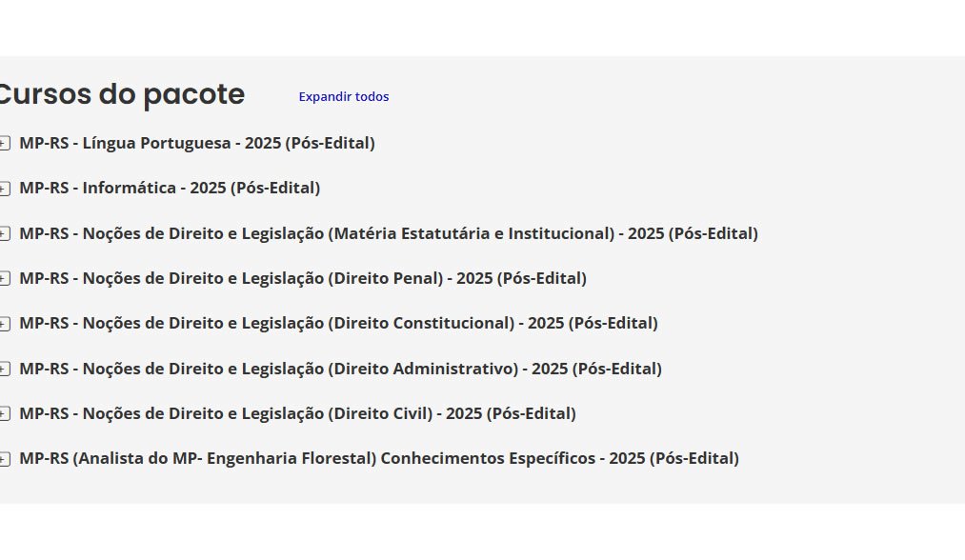Expand the Língua Portuguesa course plus icon
Image resolution: width=965 pixels, height=560 pixels.
click(x=5, y=144)
